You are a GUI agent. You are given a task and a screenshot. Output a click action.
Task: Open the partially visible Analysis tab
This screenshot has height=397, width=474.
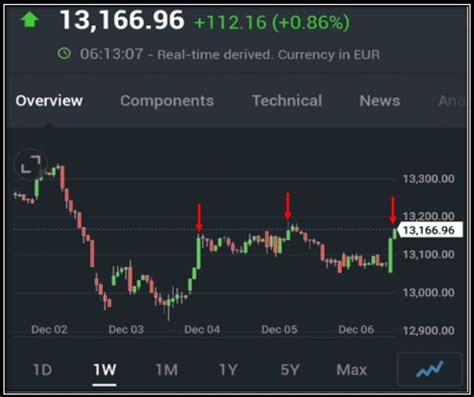click(451, 101)
